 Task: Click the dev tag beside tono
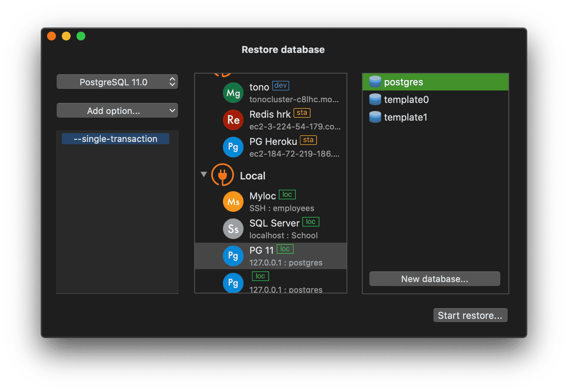(x=281, y=85)
